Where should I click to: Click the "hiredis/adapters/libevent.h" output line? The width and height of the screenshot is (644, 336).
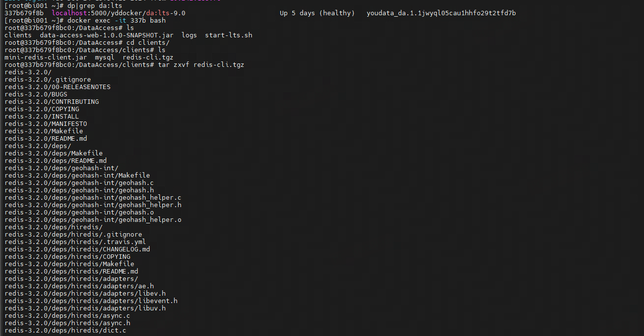click(91, 301)
